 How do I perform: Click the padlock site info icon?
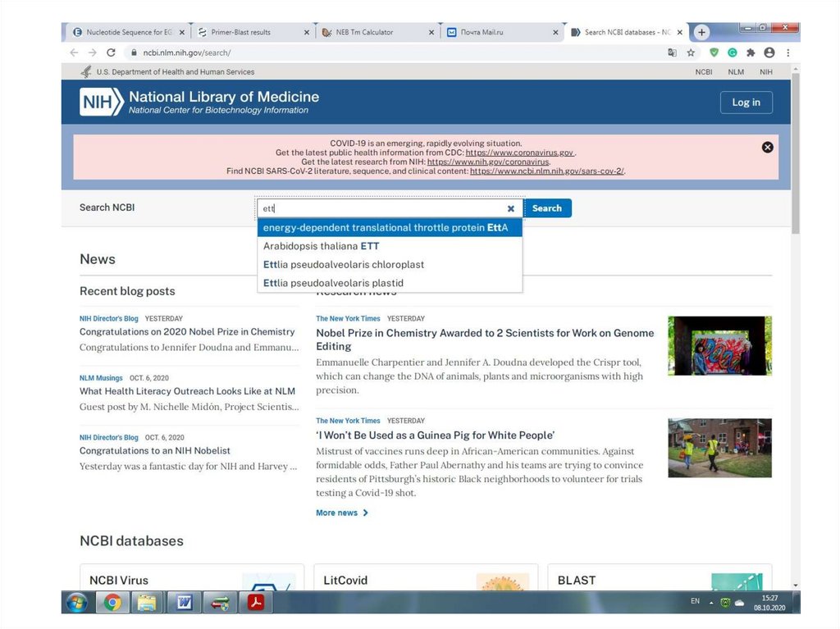point(134,52)
